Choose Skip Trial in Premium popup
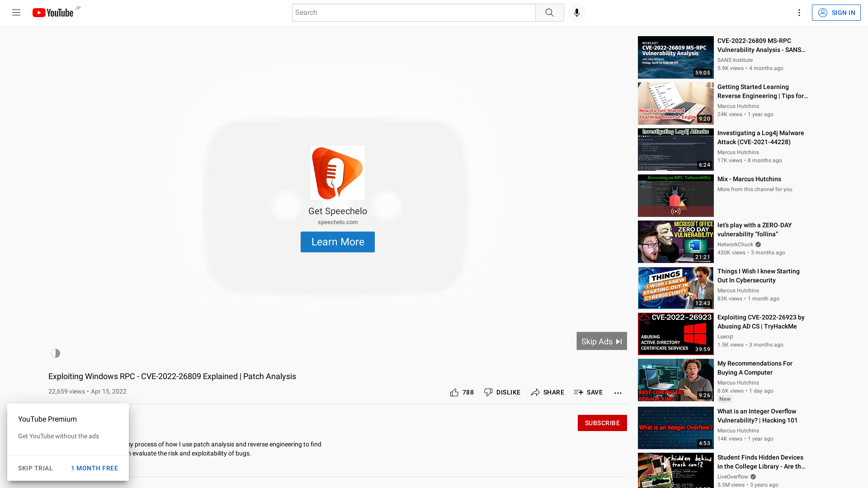Viewport: 868px width, 488px height. (35, 468)
